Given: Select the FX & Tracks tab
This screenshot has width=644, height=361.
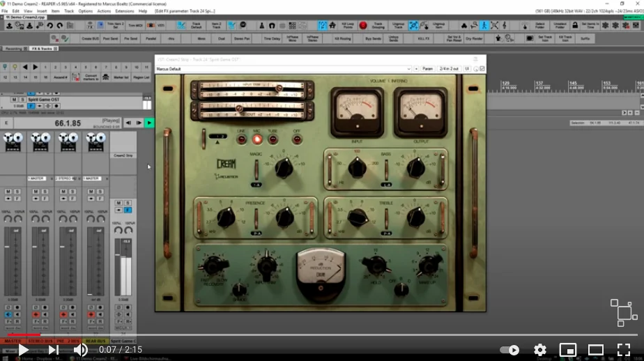Looking at the screenshot, I should pos(43,49).
